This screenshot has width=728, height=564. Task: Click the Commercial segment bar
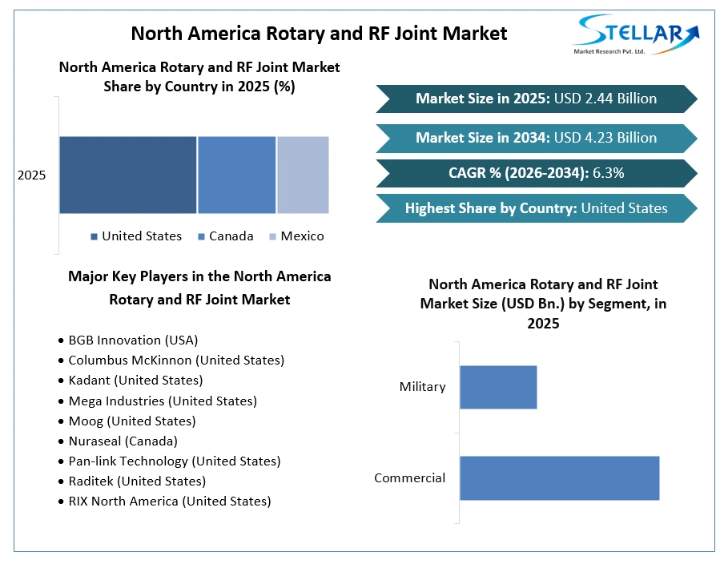(560, 478)
